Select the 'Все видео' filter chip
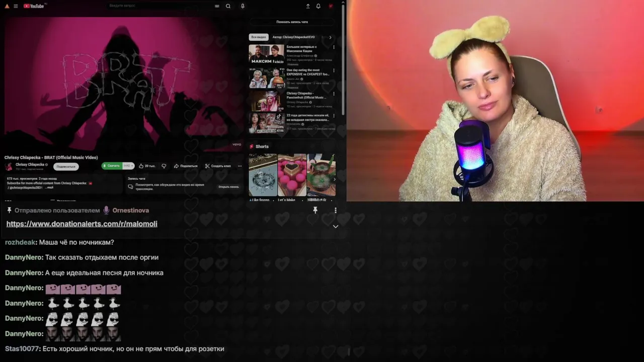 click(259, 37)
